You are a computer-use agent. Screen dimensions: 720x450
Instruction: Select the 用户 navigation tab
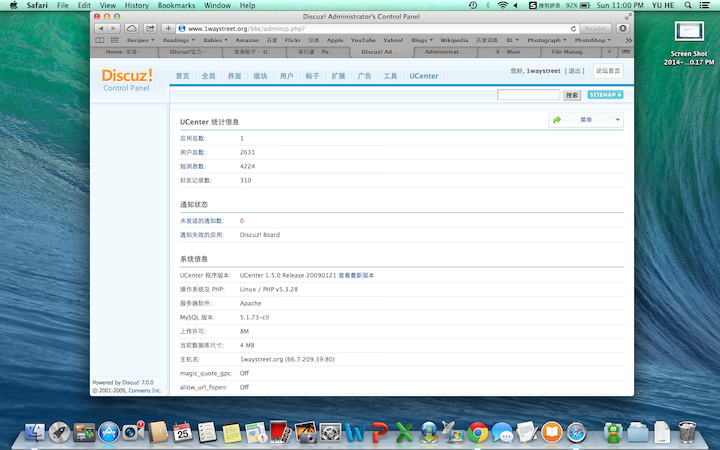point(287,76)
